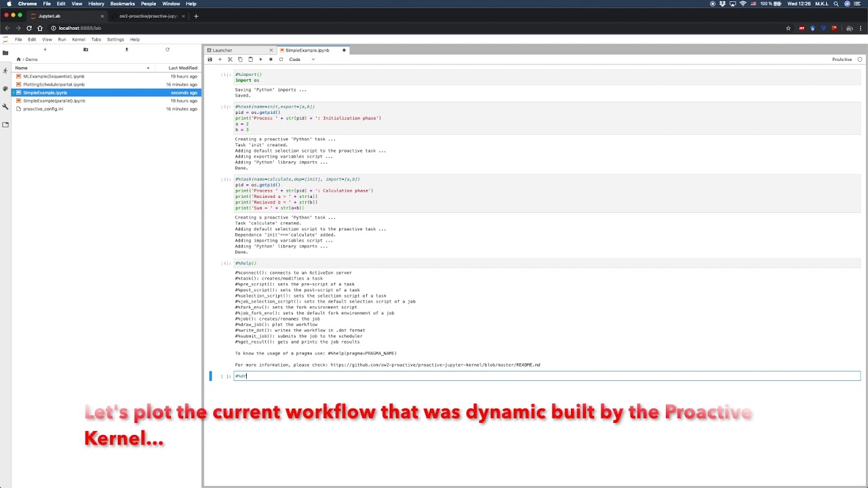Viewport: 868px width, 488px height.
Task: Open the Code cell type dropdown
Action: 302,60
